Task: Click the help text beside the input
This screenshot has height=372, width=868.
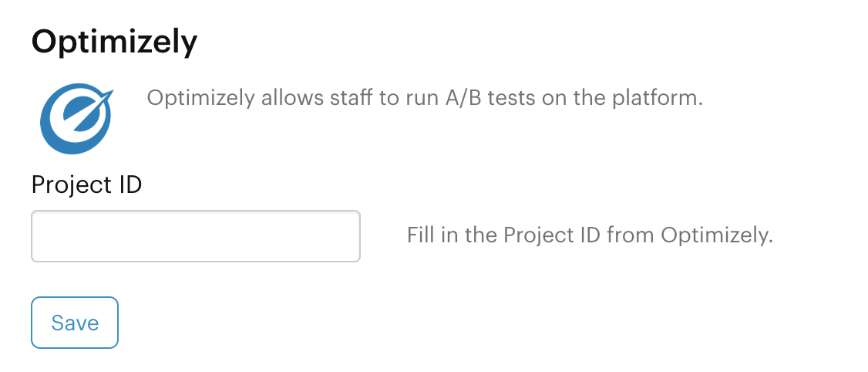Action: [x=590, y=235]
